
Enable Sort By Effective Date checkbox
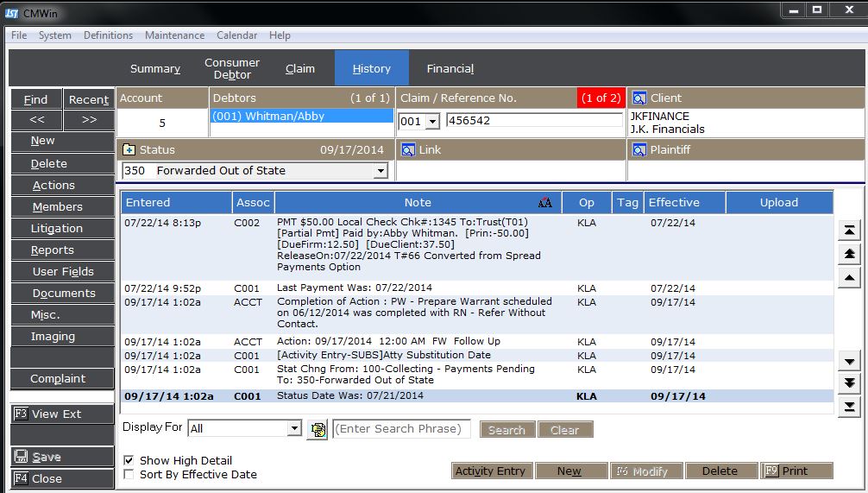coord(129,474)
